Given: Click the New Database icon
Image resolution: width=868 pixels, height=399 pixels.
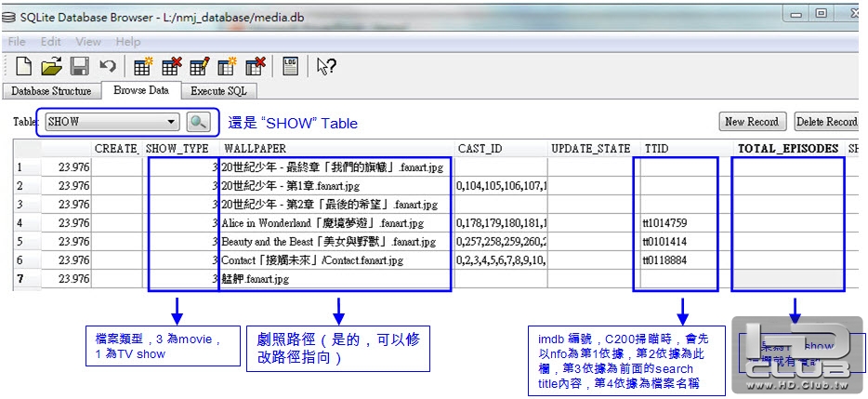Looking at the screenshot, I should 23,67.
